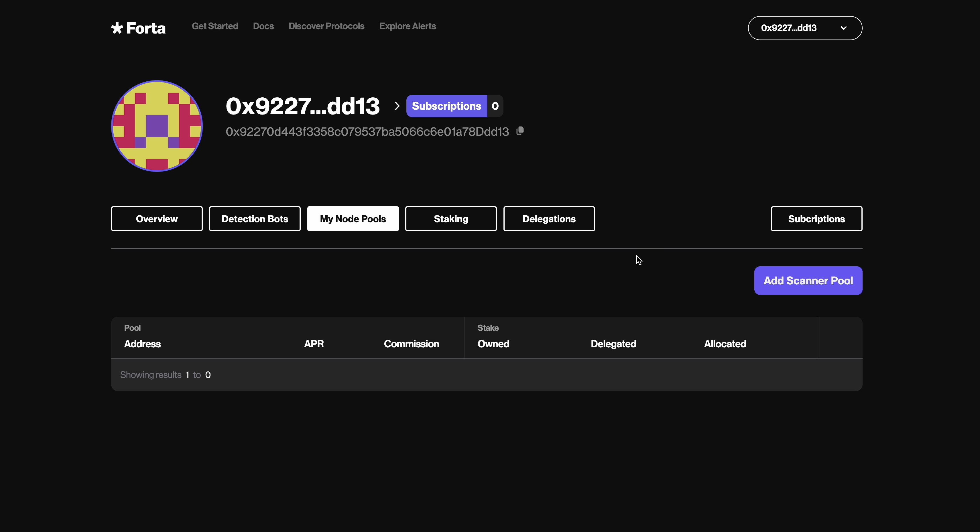This screenshot has height=532, width=980.
Task: Click the Commission column header
Action: (x=411, y=344)
